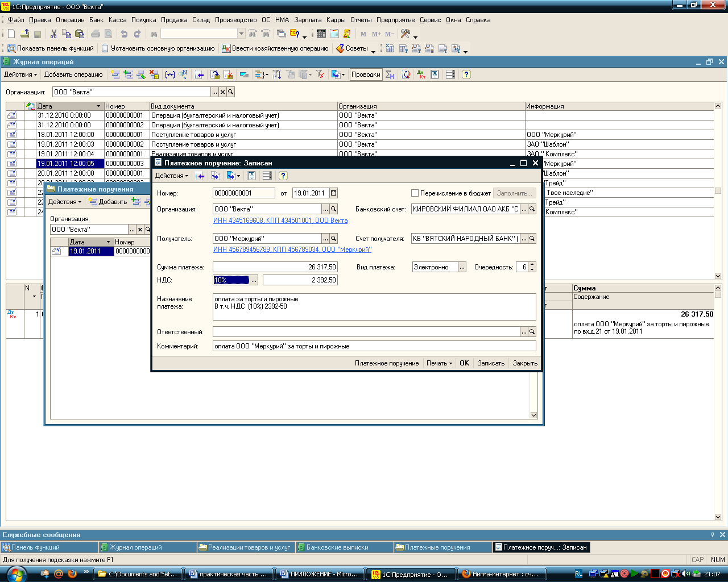Viewport: 728px width, 582px height.
Task: Open the date calendar picker in payment order
Action: 334,193
